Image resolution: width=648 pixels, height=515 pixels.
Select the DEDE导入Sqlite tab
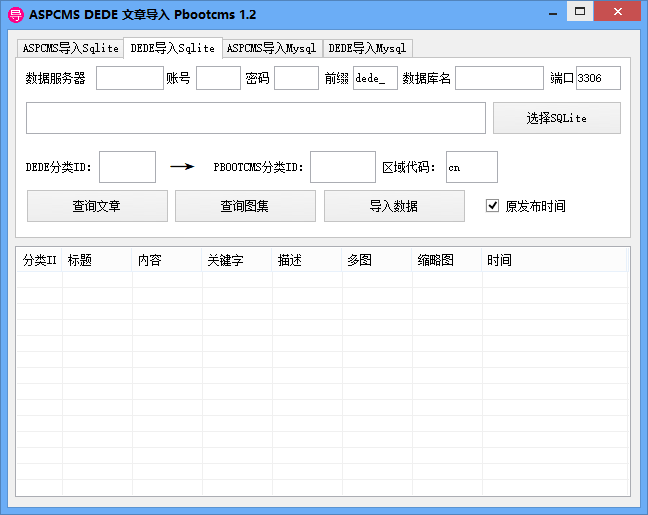coord(173,48)
